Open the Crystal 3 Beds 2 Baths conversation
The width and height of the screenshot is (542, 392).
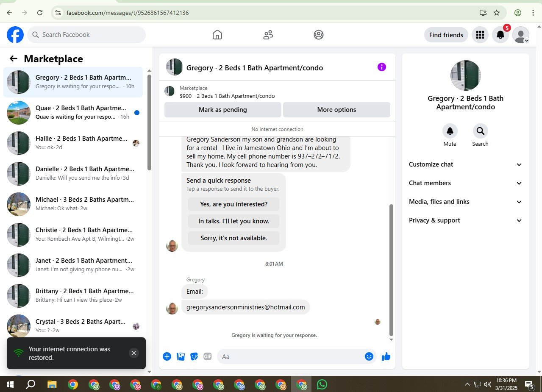[73, 326]
